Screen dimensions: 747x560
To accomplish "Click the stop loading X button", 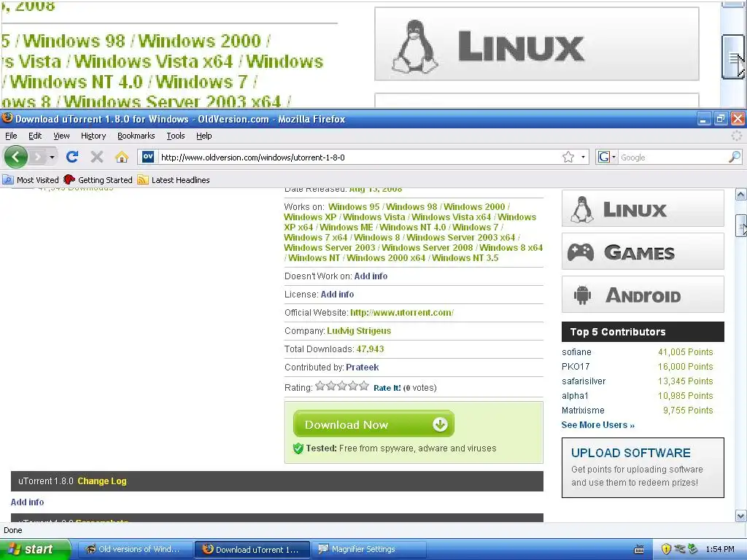I will 97,157.
